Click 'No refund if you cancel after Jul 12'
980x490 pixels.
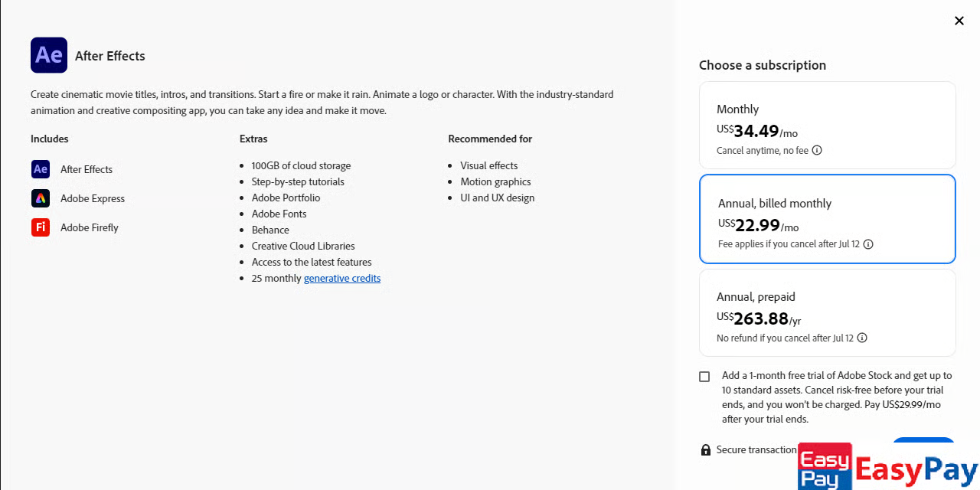[785, 338]
